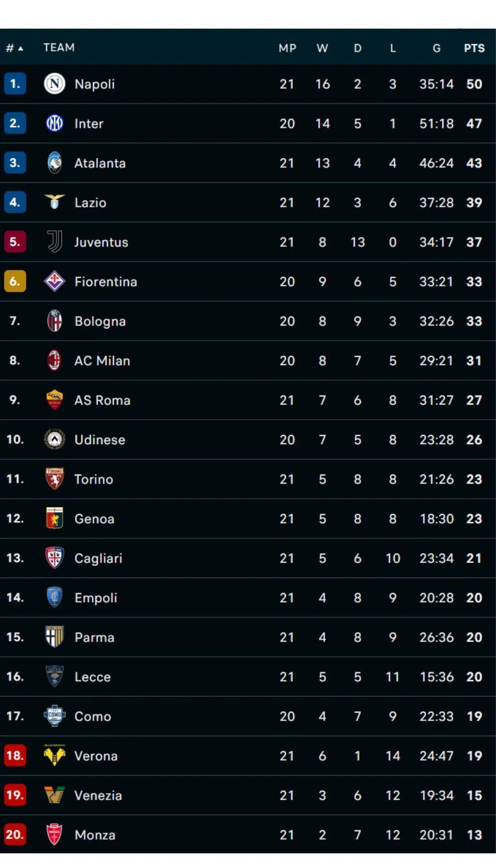This screenshot has height=868, width=496.
Task: Click the Torino club crest
Action: pos(54,479)
